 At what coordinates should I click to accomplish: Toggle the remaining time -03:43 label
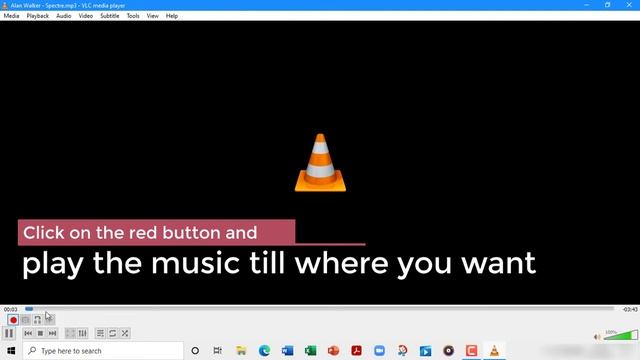coord(630,309)
